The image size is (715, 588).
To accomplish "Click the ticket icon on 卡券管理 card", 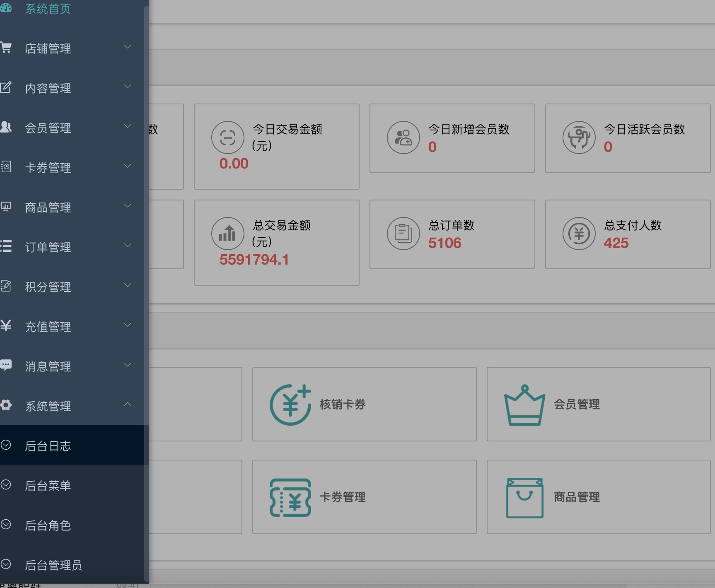I will 290,498.
